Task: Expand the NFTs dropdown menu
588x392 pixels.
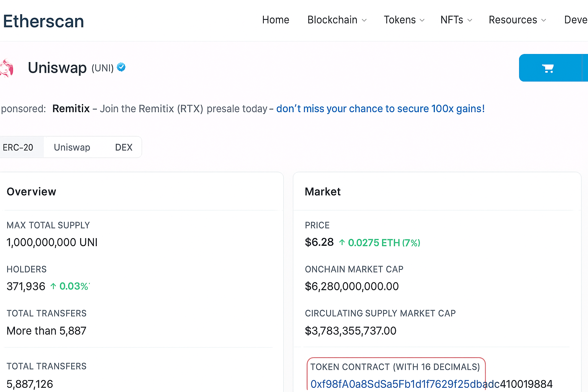Action: [x=456, y=20]
